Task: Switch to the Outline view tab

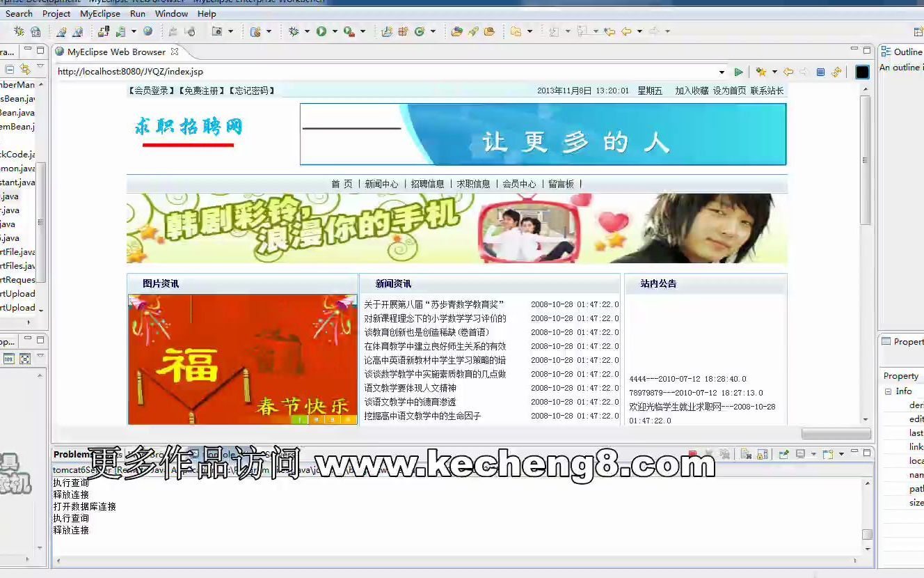Action: pyautogui.click(x=902, y=52)
